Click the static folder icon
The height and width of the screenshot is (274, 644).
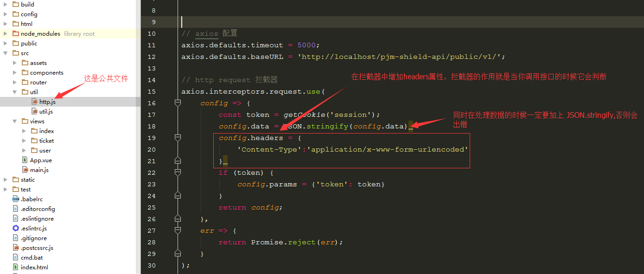click(15, 179)
